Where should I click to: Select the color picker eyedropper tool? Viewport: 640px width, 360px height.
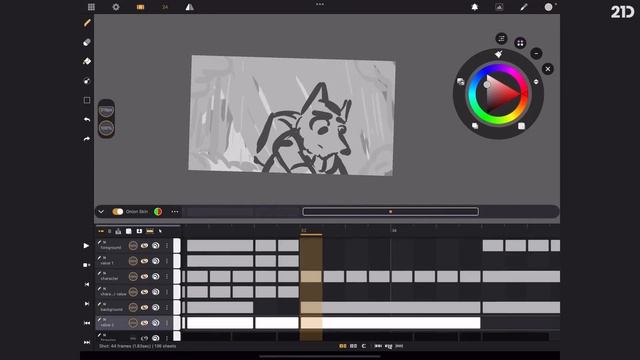click(x=87, y=81)
